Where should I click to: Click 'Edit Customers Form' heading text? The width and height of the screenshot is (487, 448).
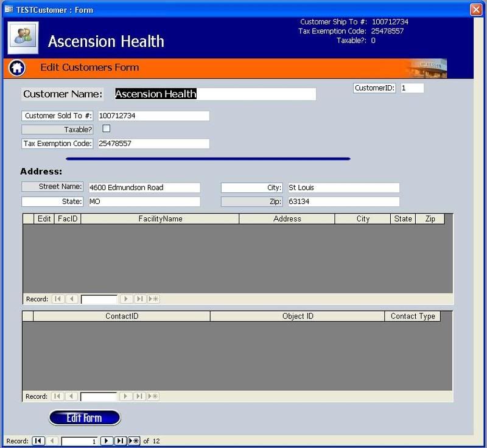(x=89, y=68)
